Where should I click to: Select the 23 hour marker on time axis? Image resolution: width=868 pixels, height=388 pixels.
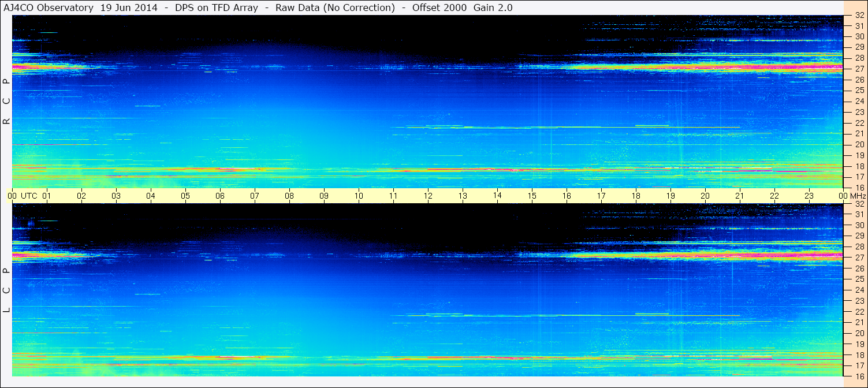coord(809,196)
